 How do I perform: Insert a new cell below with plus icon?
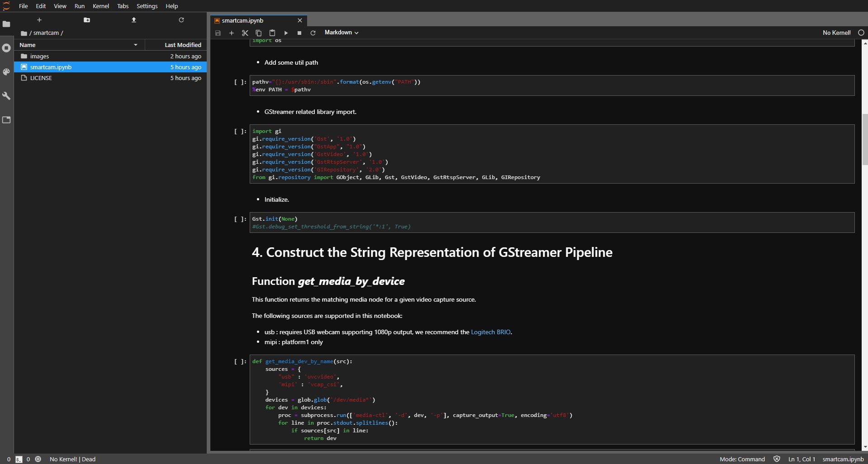coord(232,33)
